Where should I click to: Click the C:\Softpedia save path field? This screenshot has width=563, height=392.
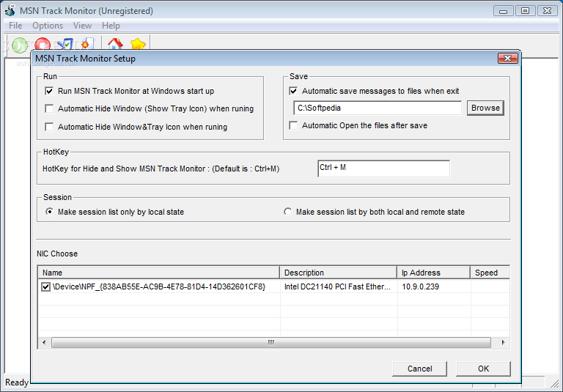378,108
